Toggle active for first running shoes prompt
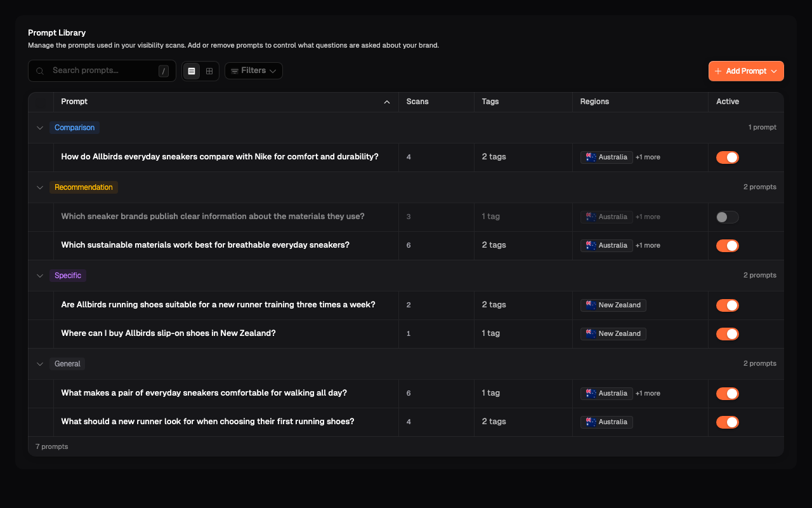812x508 pixels. pyautogui.click(x=728, y=422)
